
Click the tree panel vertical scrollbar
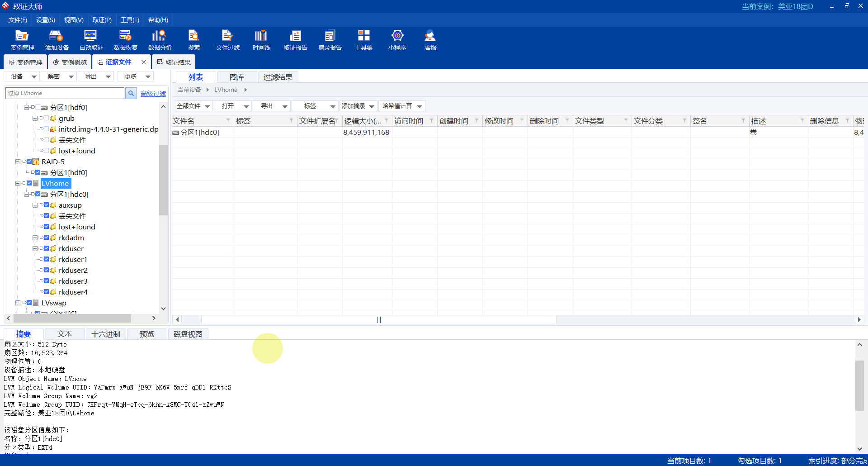tap(163, 180)
